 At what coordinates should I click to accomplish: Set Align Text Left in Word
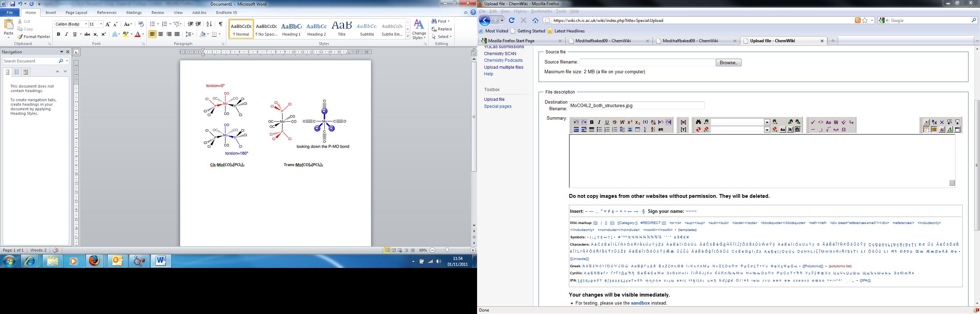tap(153, 34)
